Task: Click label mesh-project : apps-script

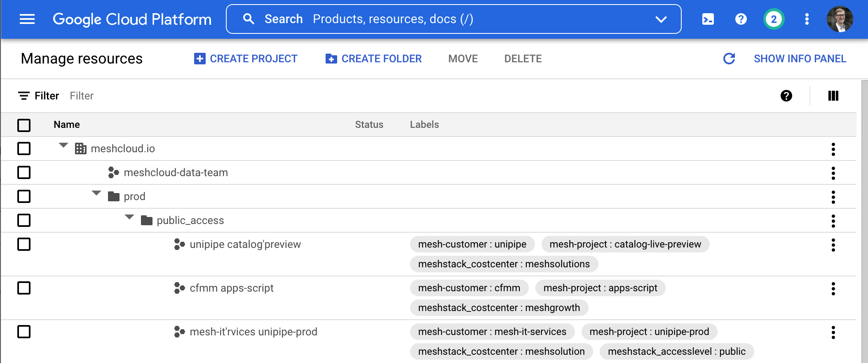Action: tap(600, 288)
